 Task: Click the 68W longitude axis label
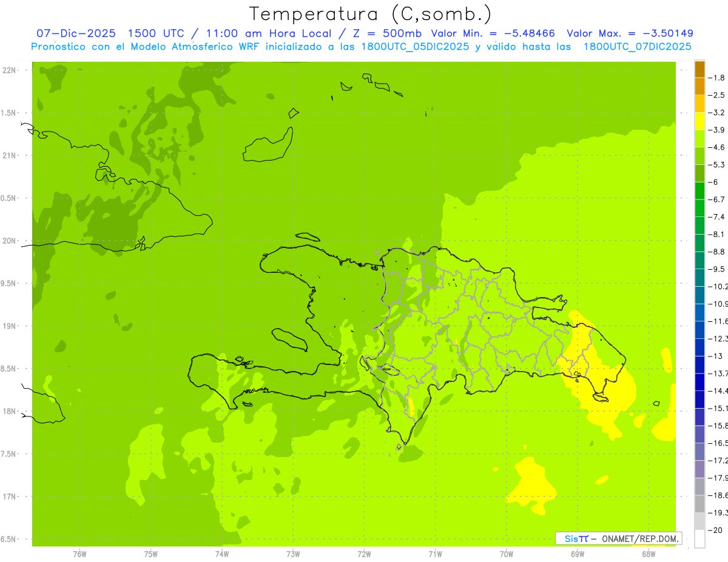pos(649,554)
